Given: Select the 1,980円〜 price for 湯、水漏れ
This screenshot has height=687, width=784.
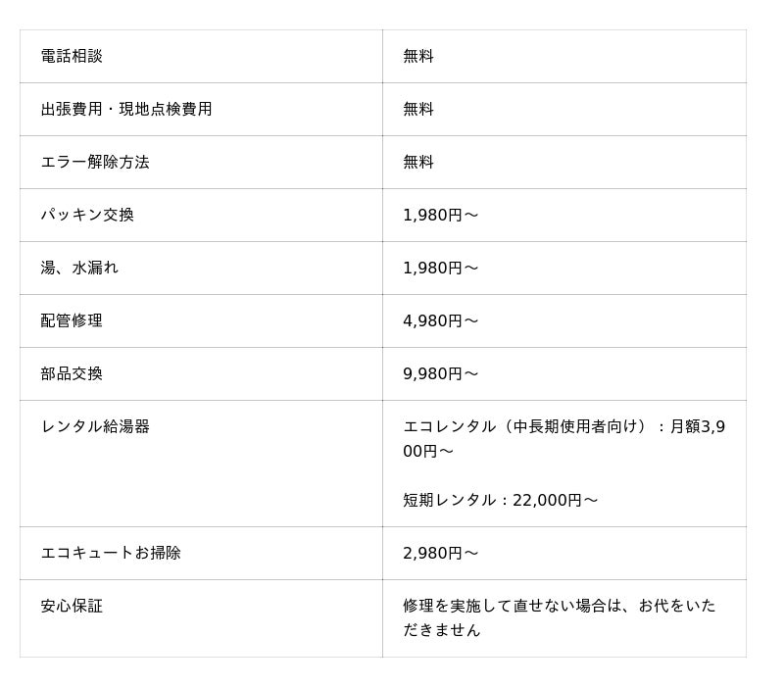Looking at the screenshot, I should pos(441,268).
